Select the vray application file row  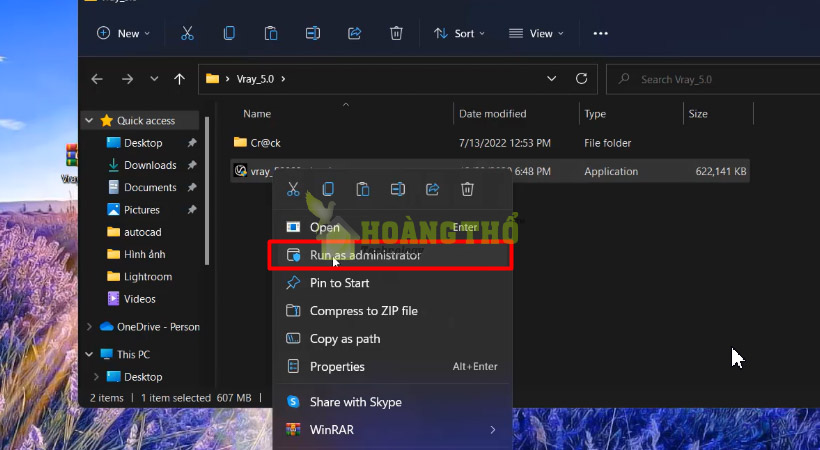coord(490,171)
